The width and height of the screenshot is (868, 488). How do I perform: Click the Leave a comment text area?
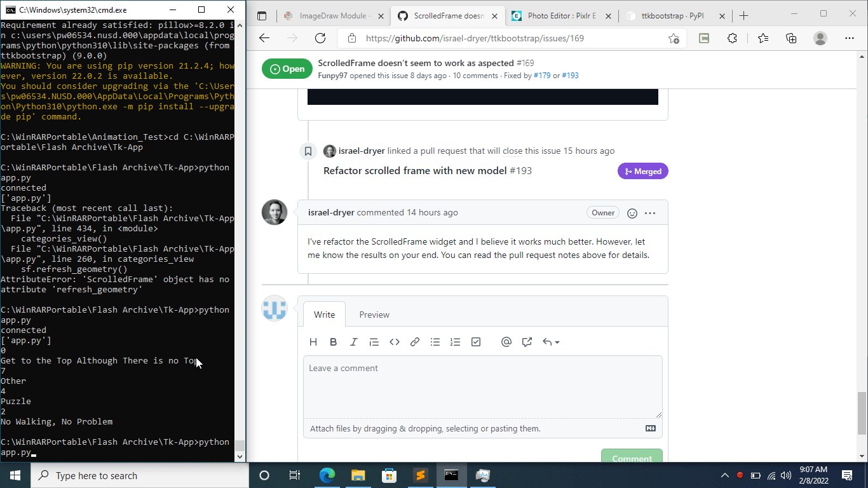point(482,388)
